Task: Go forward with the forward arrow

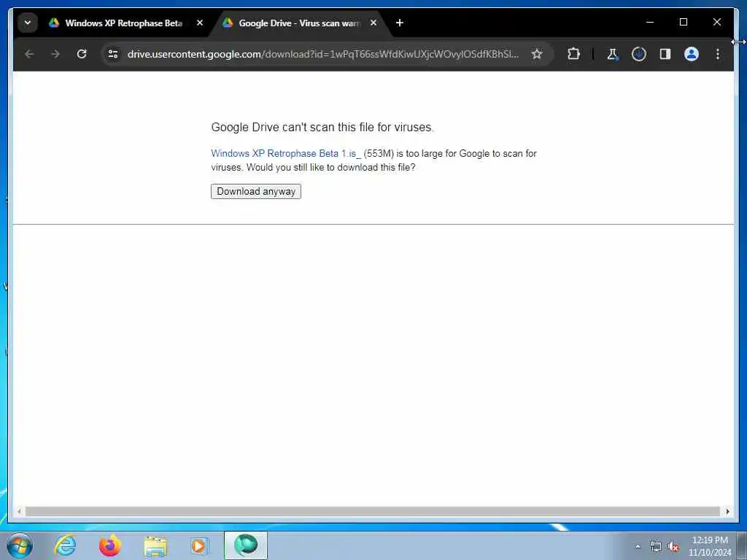Action: coord(55,54)
